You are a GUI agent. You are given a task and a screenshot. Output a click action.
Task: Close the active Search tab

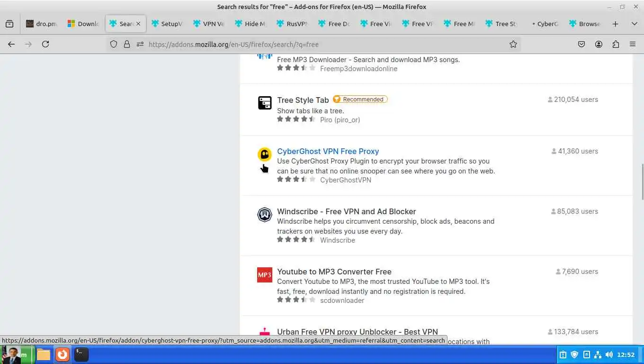[x=138, y=24]
